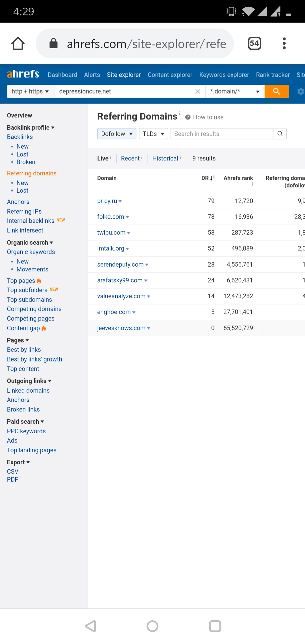Screen dimensions: 305x644
Task: Open Organic keywords sidebar link
Action: pyautogui.click(x=31, y=252)
